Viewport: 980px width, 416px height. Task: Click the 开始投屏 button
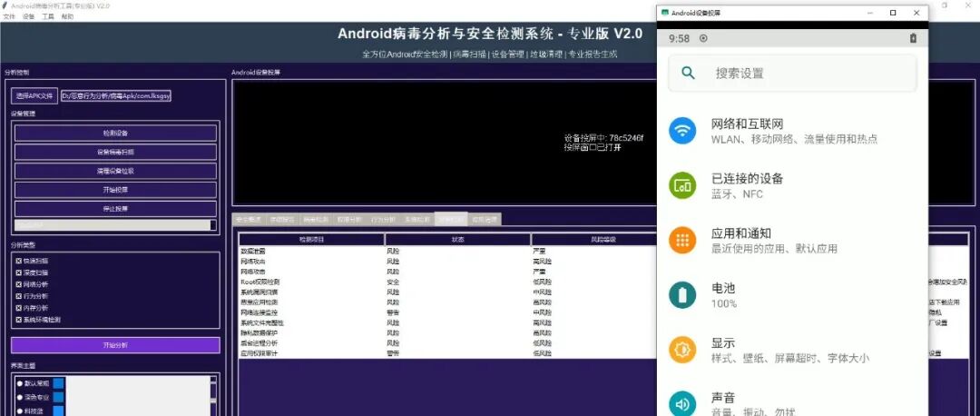(x=115, y=190)
